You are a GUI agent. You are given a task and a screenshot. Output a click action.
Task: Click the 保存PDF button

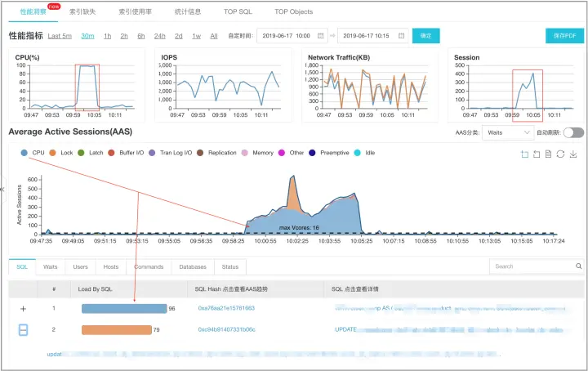click(565, 36)
